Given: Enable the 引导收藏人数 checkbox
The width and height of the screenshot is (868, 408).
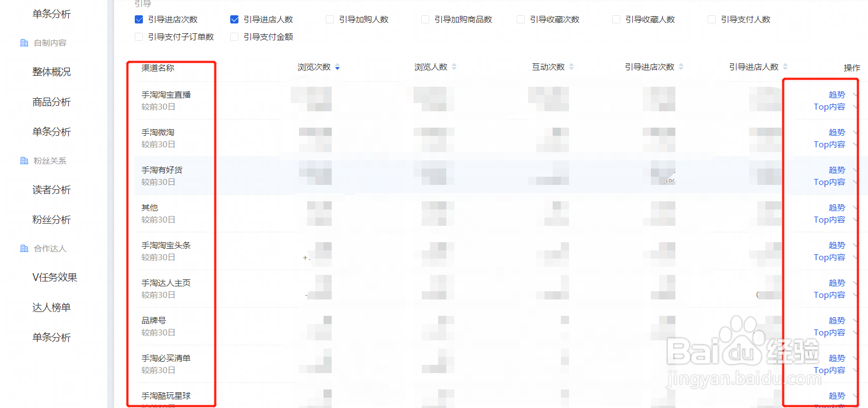Looking at the screenshot, I should pos(616,20).
